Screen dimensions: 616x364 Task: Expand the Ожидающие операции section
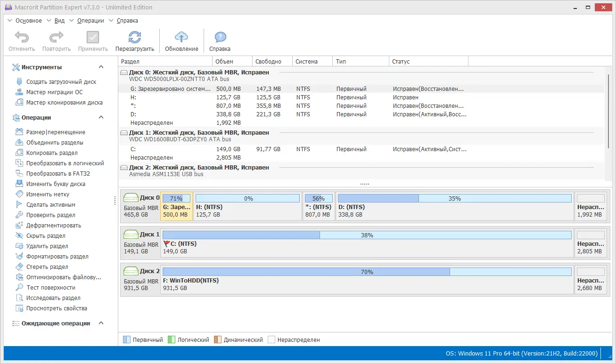tap(101, 323)
